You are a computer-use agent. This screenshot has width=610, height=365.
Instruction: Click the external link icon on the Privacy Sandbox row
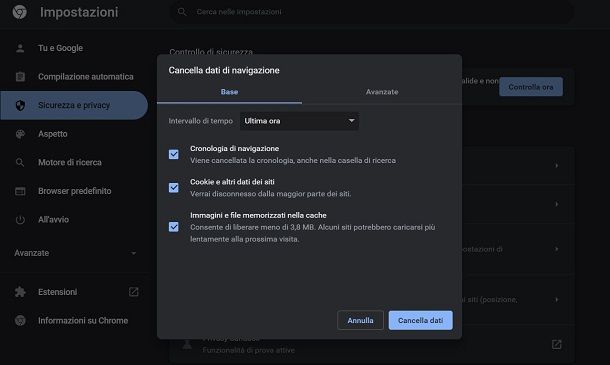(556, 344)
